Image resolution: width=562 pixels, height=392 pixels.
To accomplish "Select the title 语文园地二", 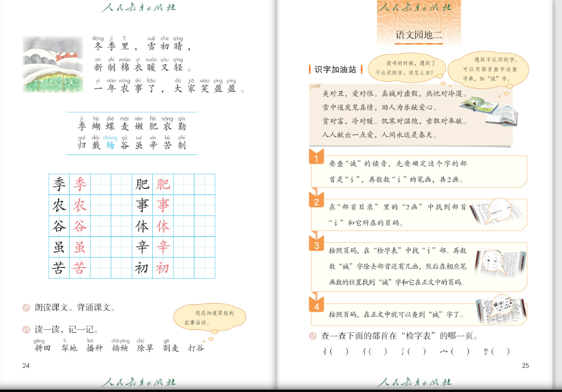I will point(419,35).
